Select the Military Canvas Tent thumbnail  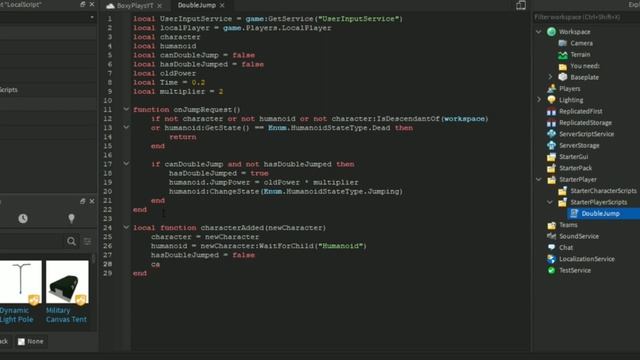coord(67,282)
